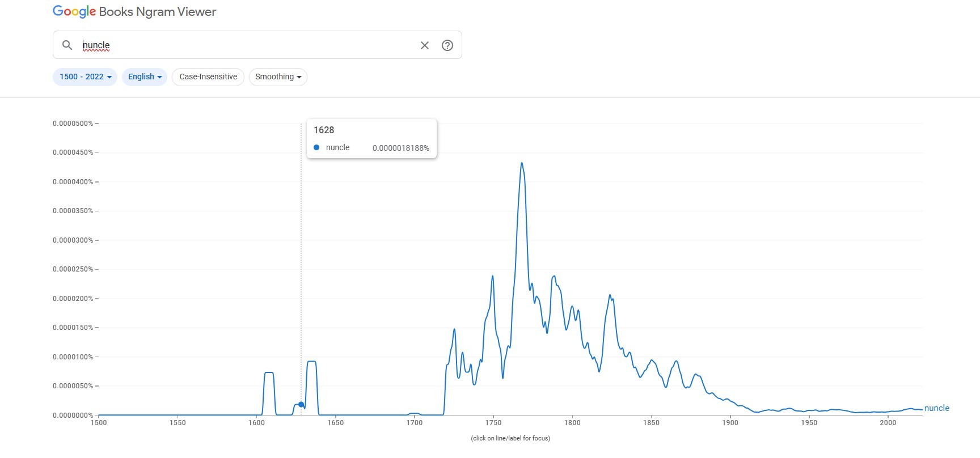Click the nuncle line label at chart end
This screenshot has width=980, height=458.
click(937, 408)
